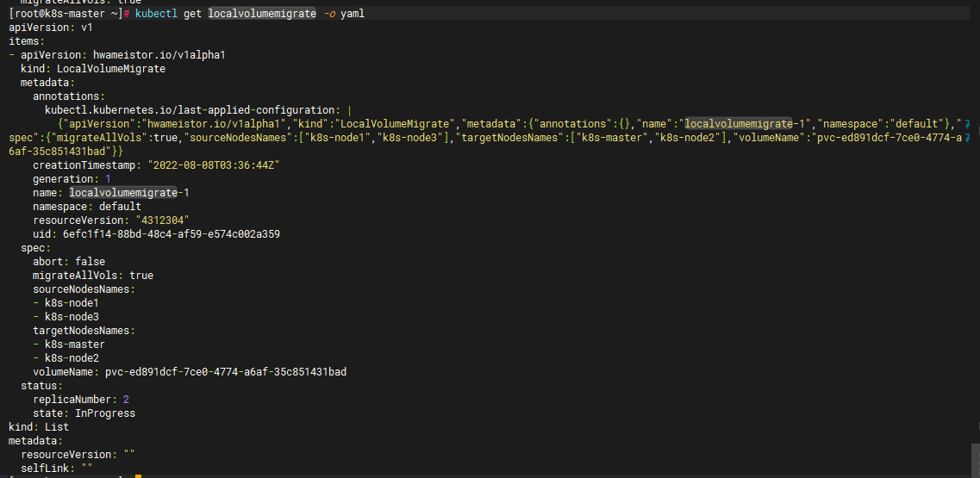This screenshot has height=478, width=980.
Task: Click the "sourceNodesNames:" key
Action: pos(84,289)
